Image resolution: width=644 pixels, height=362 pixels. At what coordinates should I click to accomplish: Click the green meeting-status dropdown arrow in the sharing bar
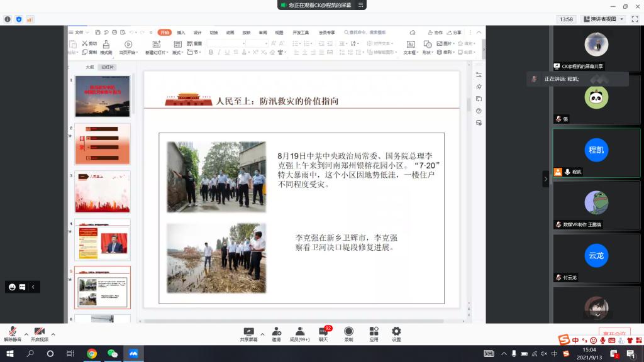[x=360, y=5]
